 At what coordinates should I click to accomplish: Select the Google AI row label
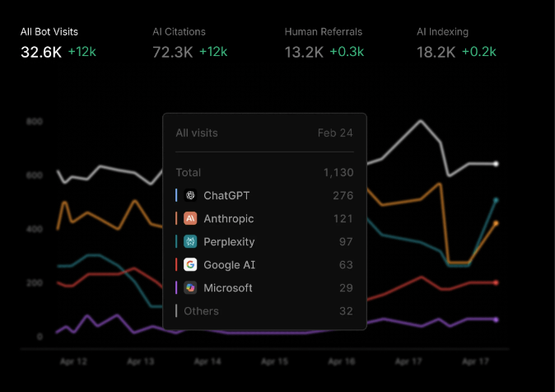[230, 265]
